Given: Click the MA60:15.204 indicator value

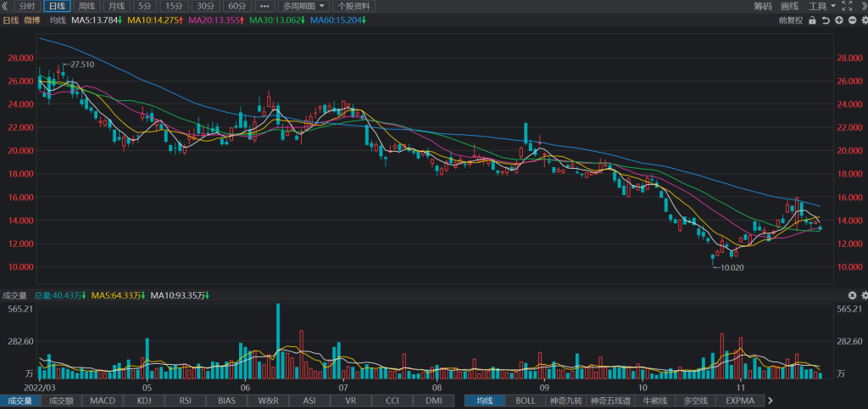Looking at the screenshot, I should coord(338,20).
